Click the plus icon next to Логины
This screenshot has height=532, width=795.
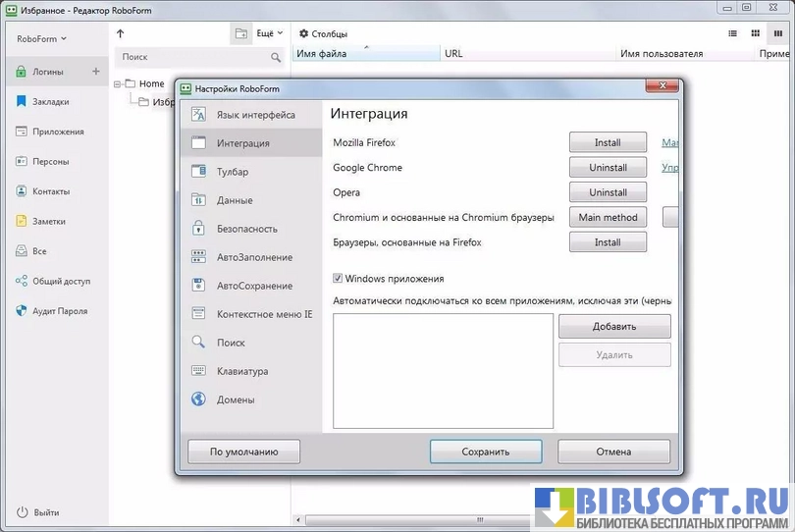coord(95,72)
